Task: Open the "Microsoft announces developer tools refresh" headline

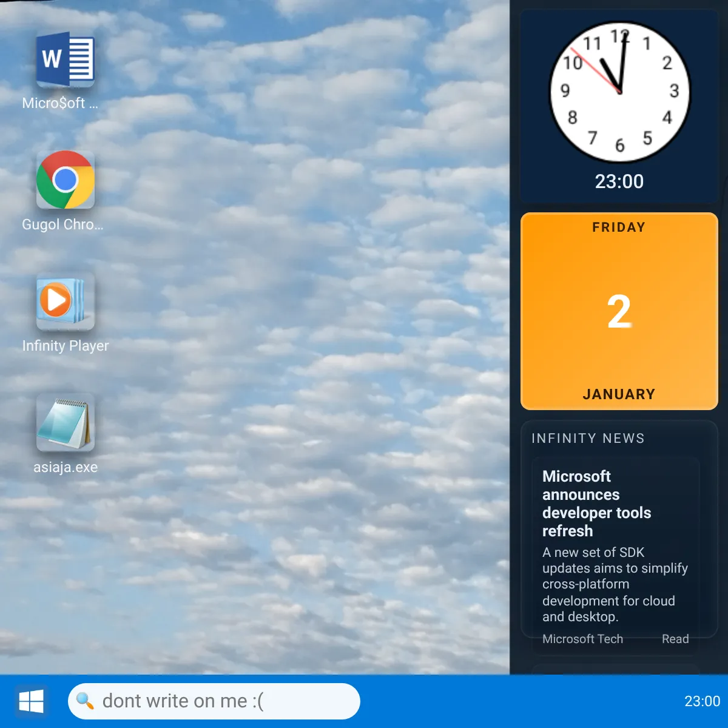Action: pyautogui.click(x=596, y=504)
